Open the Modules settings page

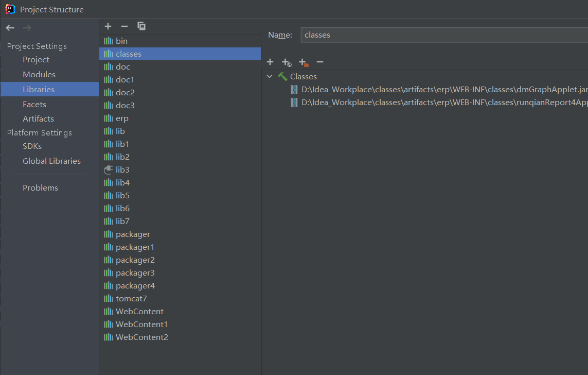click(39, 75)
